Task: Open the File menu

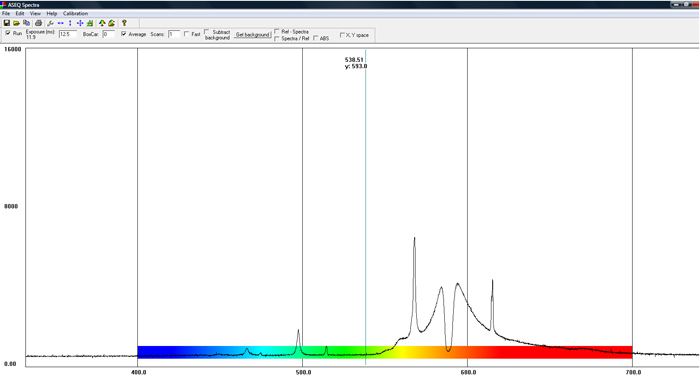Action: coord(6,13)
